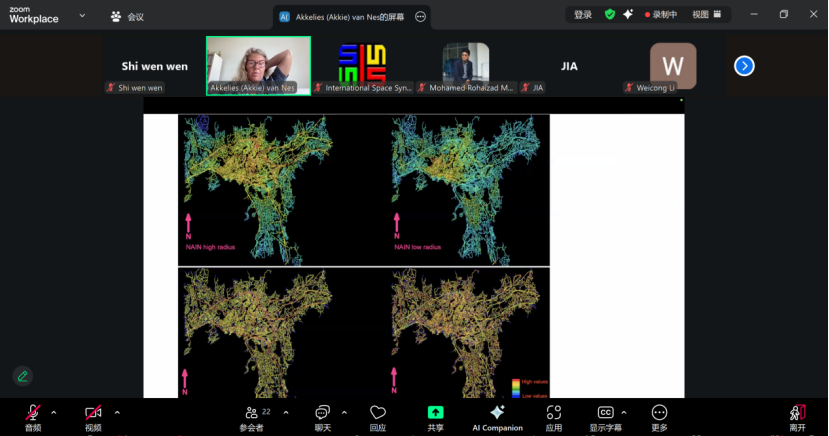Click the leave meeting button
829x436 pixels.
point(797,416)
